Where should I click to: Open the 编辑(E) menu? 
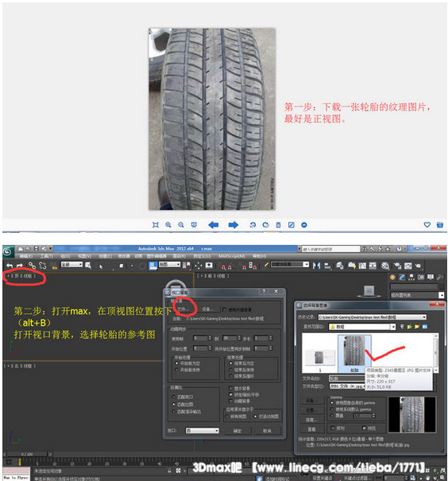pyautogui.click(x=26, y=256)
